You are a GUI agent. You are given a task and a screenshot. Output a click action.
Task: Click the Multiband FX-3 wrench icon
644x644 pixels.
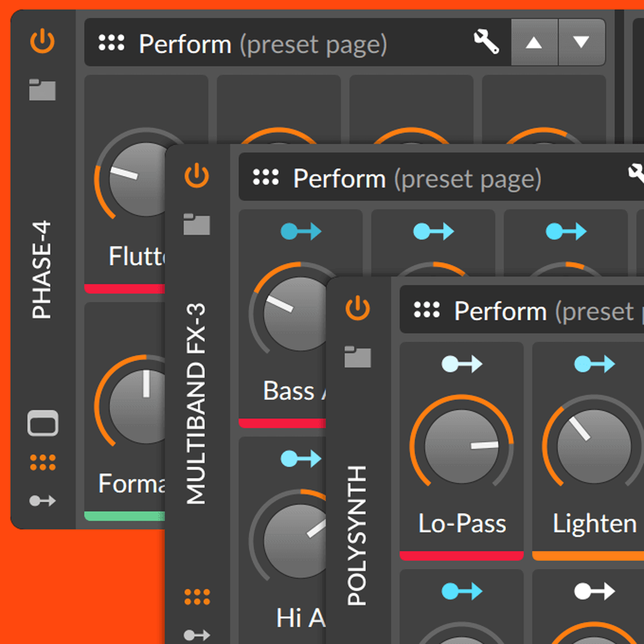(636, 173)
